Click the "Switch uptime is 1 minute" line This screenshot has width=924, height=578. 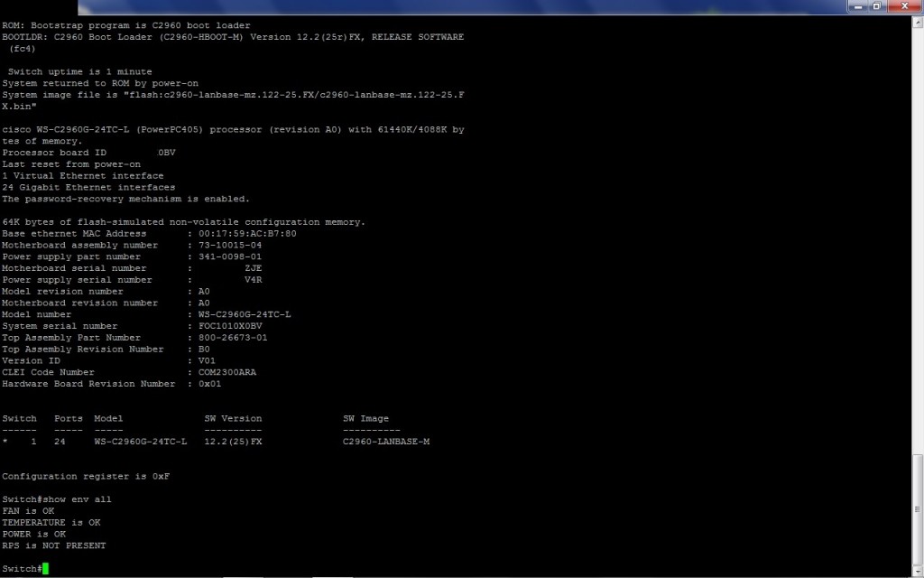point(80,72)
